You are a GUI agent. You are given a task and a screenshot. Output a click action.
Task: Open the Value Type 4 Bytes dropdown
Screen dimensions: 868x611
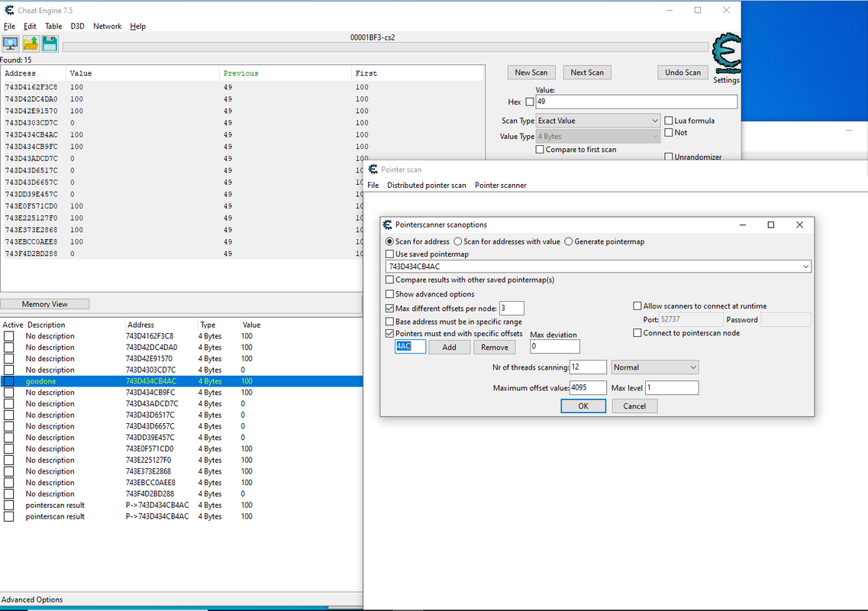click(x=598, y=136)
